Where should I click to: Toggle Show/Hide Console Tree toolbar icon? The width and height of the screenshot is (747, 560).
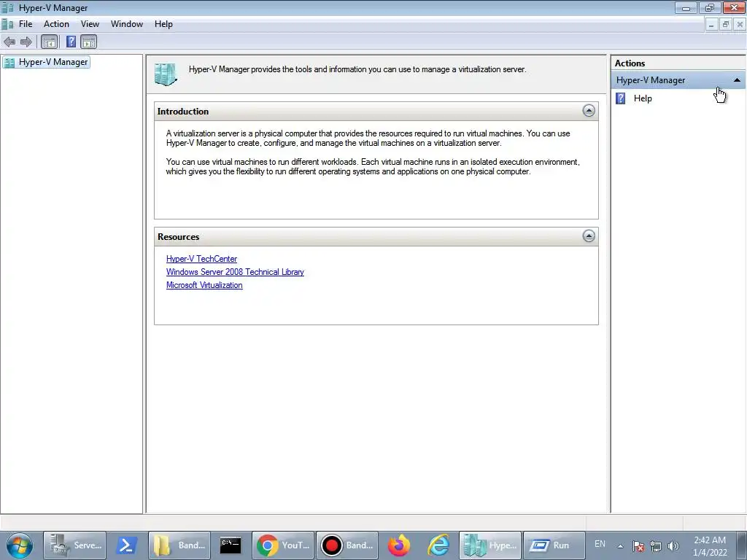(49, 42)
